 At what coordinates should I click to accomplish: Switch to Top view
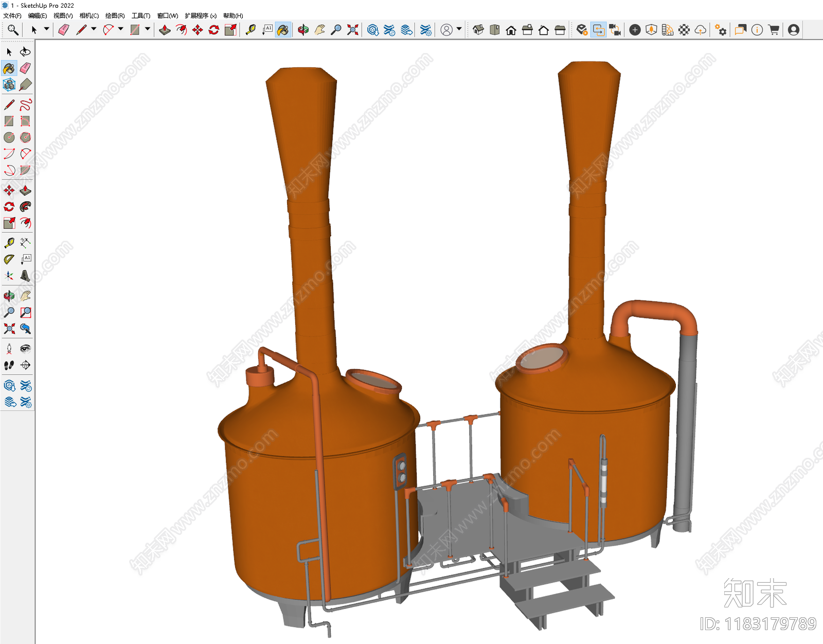click(495, 30)
